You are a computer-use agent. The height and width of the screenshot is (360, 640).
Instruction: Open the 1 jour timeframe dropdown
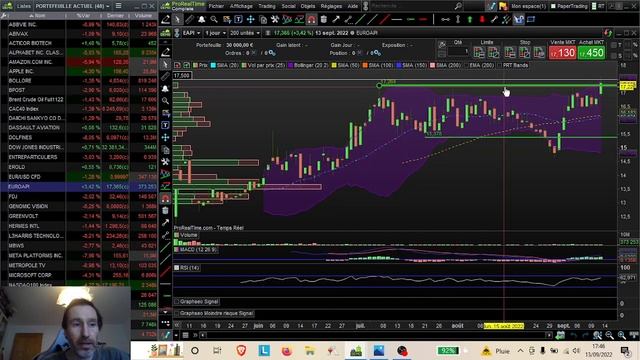(x=215, y=33)
